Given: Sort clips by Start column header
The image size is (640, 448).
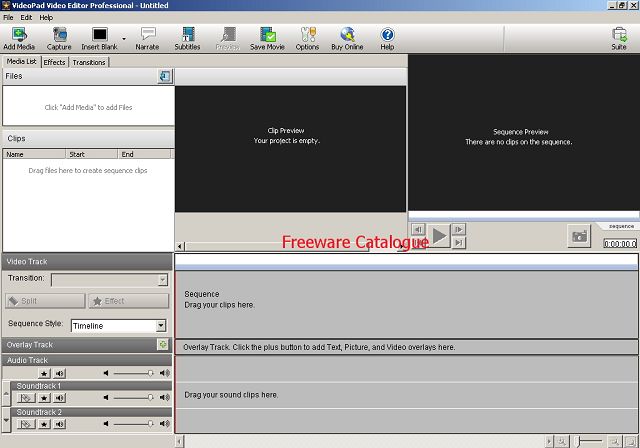Looking at the screenshot, I should click(x=91, y=154).
